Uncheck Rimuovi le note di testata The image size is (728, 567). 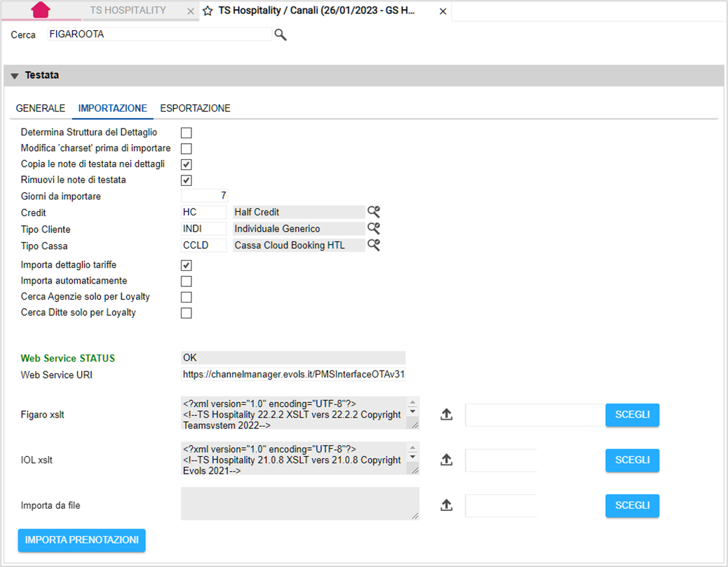coord(186,180)
